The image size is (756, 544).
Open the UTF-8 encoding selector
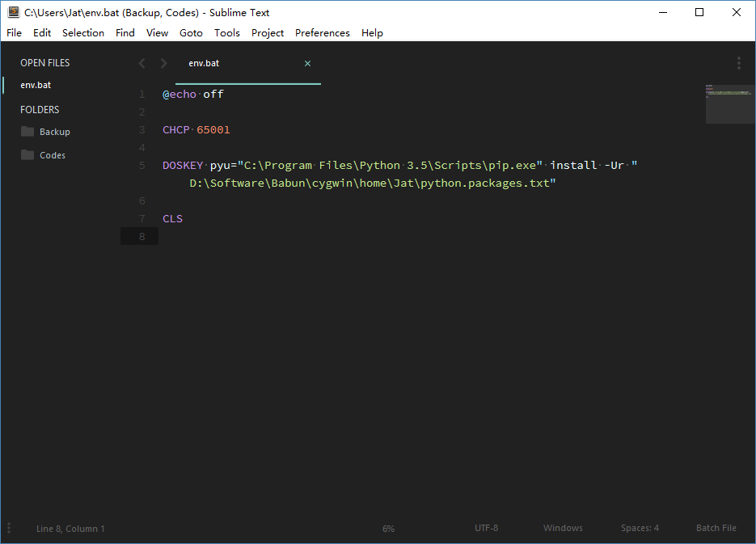486,528
